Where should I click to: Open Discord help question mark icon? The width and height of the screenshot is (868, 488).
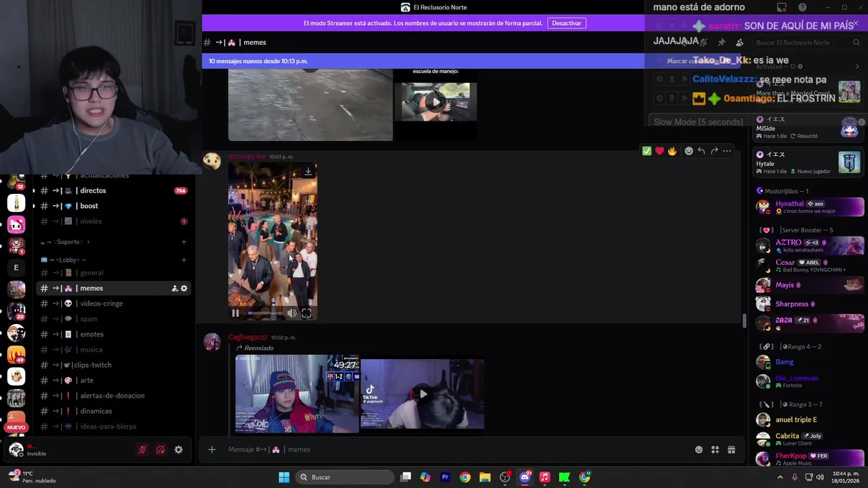click(x=802, y=7)
